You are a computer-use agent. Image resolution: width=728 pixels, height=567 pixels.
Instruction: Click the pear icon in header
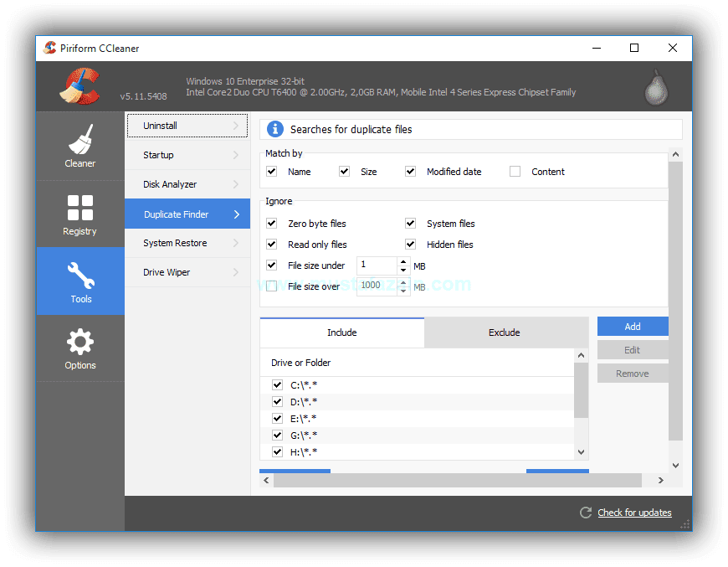pyautogui.click(x=656, y=87)
